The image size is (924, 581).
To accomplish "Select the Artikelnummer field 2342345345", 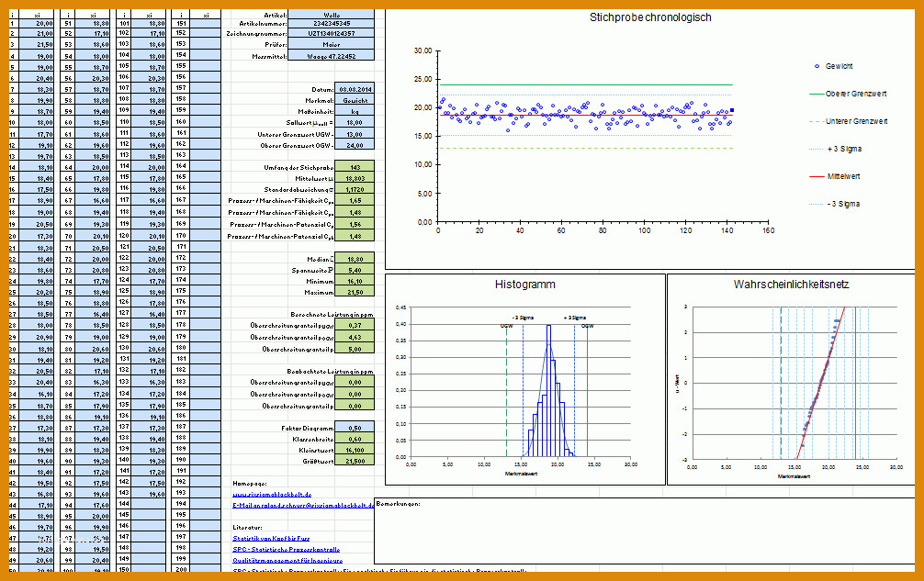I will [x=332, y=24].
